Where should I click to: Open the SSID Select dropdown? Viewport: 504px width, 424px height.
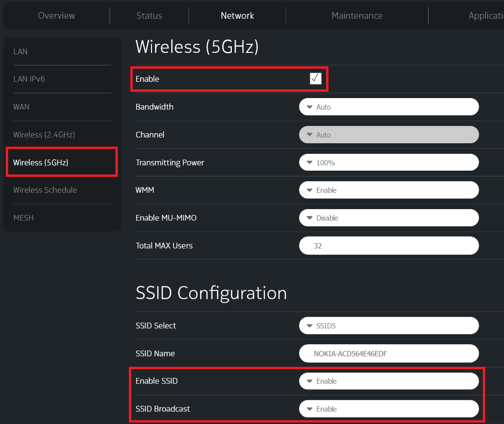click(x=389, y=325)
